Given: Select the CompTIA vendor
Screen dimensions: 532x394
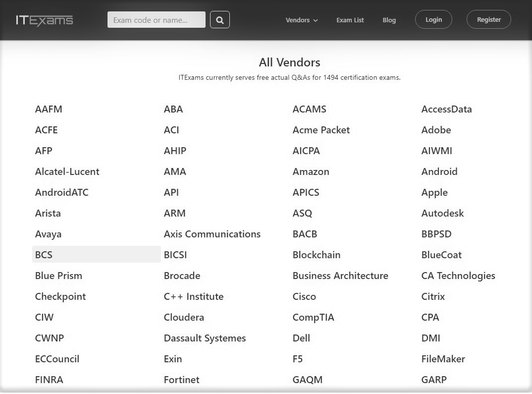Looking at the screenshot, I should click(x=313, y=317).
